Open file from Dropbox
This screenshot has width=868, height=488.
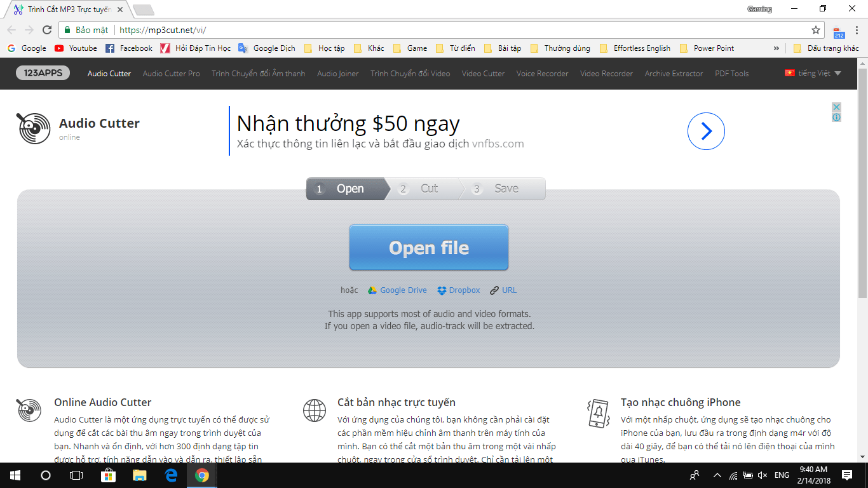(x=458, y=290)
